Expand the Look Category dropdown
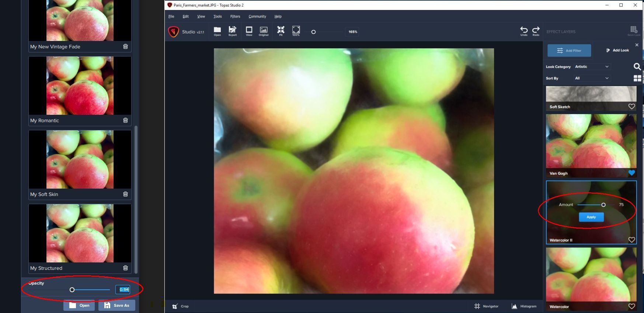 [592, 67]
